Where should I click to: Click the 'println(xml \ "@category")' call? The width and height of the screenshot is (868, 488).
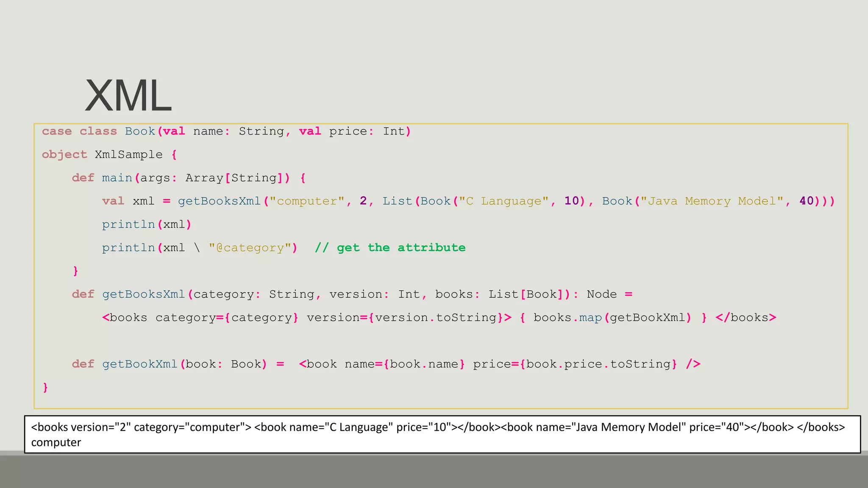tap(200, 248)
